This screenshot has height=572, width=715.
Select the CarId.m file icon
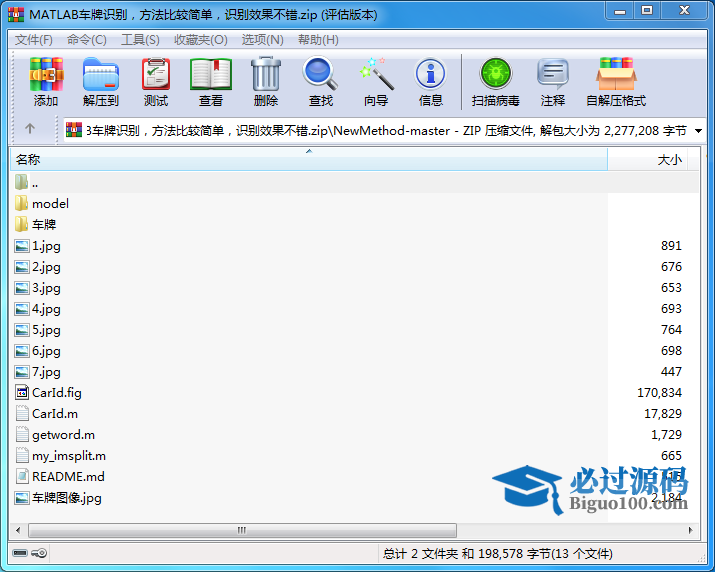point(21,413)
